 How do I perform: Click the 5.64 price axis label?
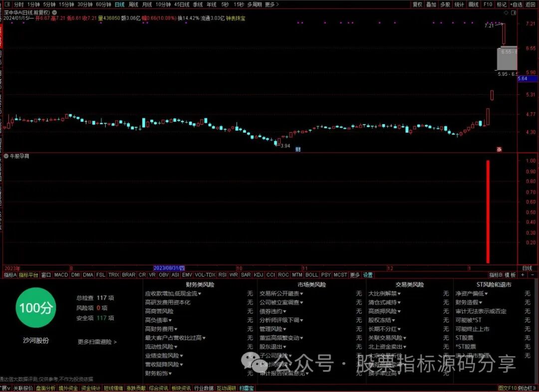click(528, 79)
